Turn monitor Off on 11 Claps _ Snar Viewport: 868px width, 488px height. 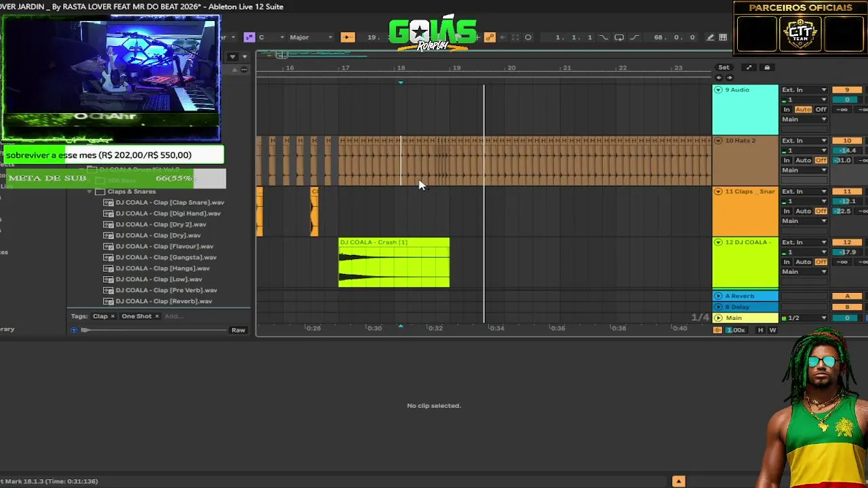tap(821, 211)
